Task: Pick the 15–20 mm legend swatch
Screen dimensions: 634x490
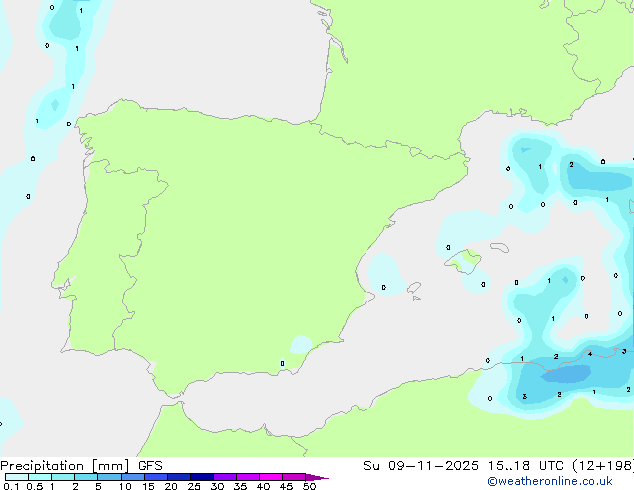Action: (x=155, y=477)
